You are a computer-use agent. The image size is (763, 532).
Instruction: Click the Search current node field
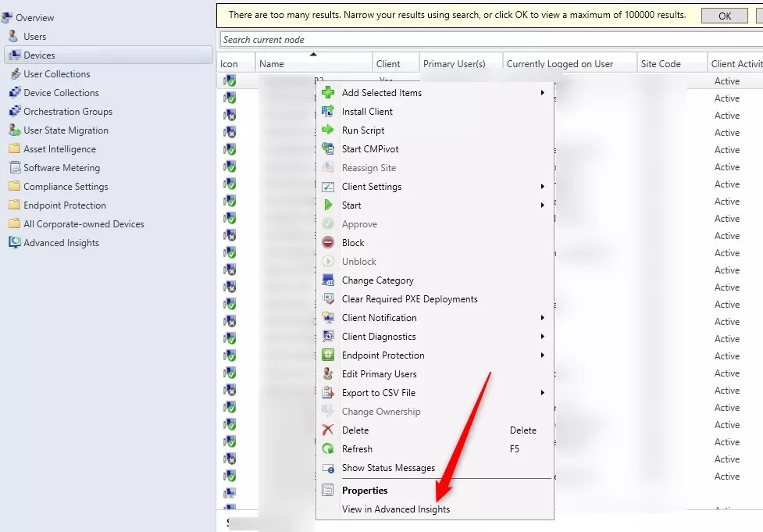coord(491,39)
